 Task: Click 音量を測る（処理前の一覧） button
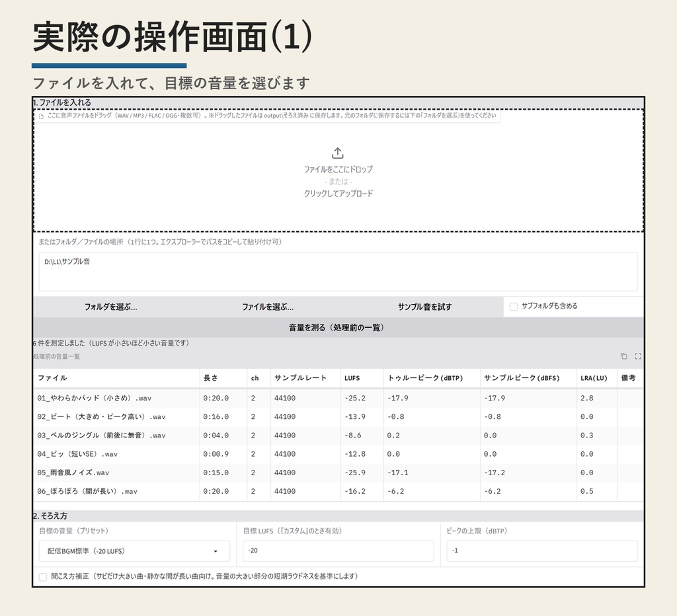tap(338, 328)
